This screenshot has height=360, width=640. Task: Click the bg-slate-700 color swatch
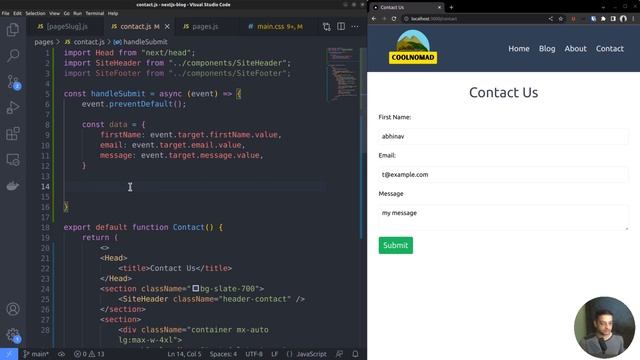[x=196, y=289]
